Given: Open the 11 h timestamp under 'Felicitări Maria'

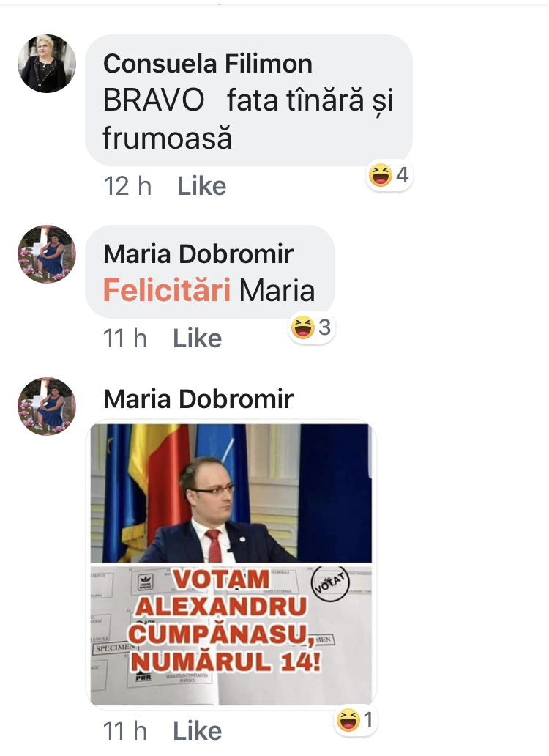Looking at the screenshot, I should point(125,338).
